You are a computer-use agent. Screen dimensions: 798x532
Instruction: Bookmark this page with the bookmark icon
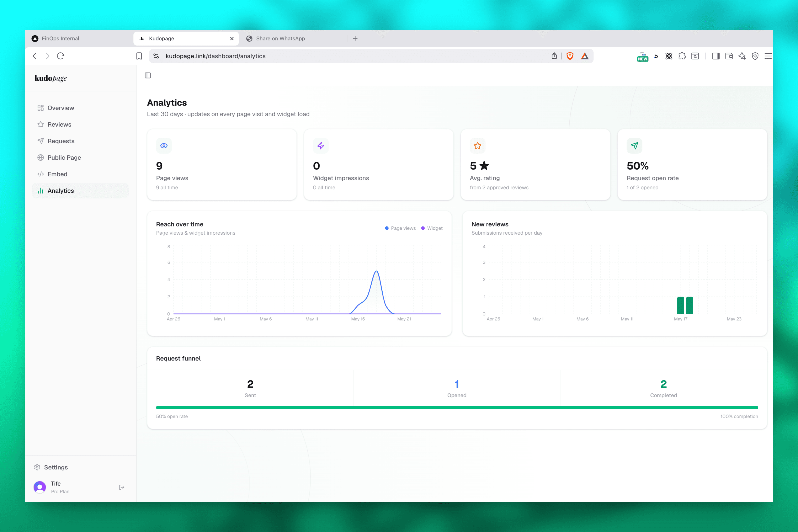click(139, 56)
